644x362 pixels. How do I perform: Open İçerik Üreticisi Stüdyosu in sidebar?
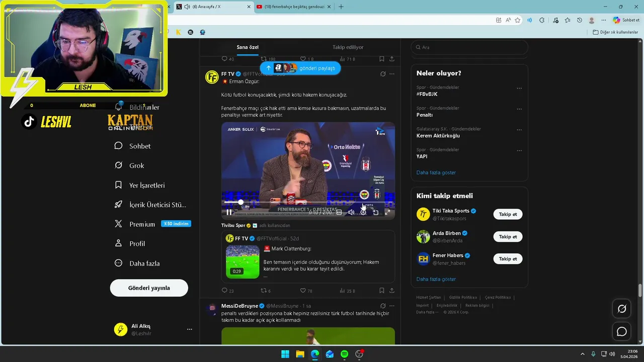coord(150,205)
